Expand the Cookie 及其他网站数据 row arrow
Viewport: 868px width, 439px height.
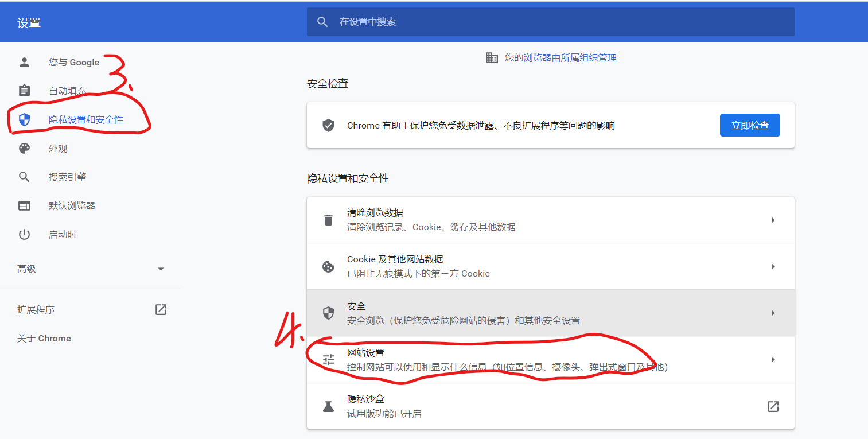(x=773, y=266)
